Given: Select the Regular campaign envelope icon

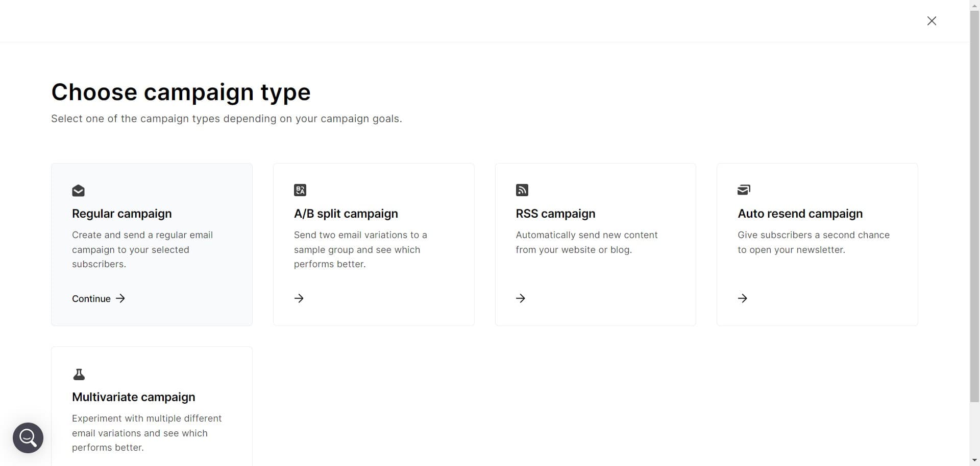Looking at the screenshot, I should tap(79, 191).
